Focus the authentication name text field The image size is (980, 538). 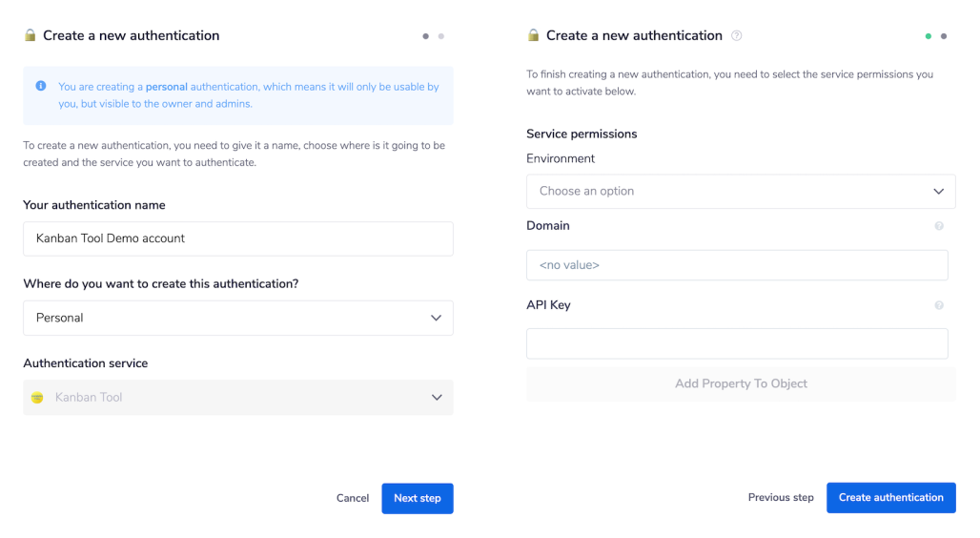238,238
